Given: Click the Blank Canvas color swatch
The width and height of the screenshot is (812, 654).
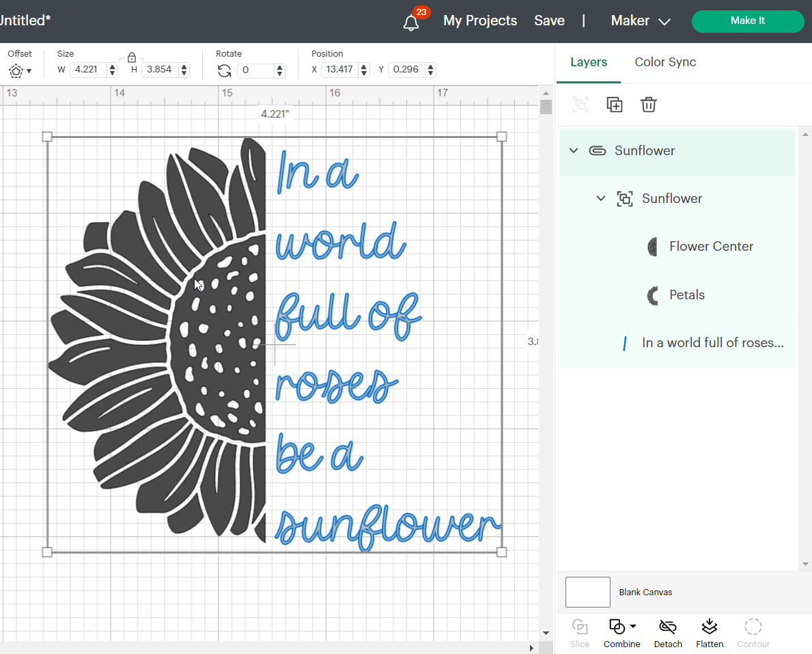Looking at the screenshot, I should pos(587,592).
